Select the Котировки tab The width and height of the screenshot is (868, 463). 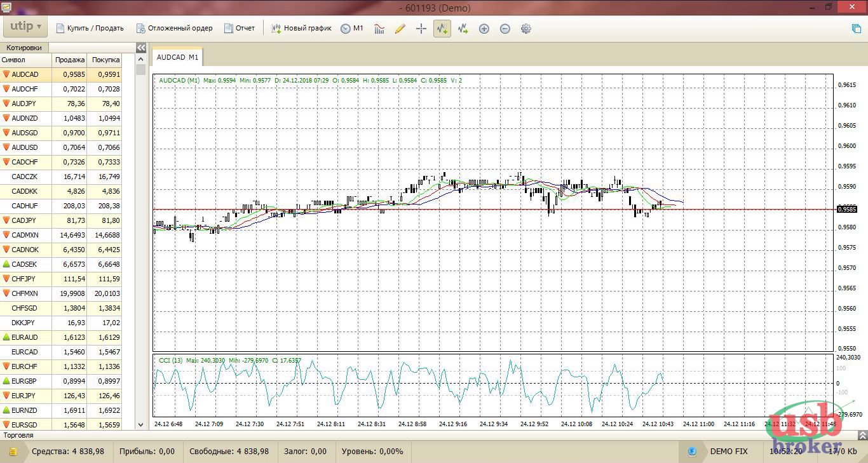(24, 48)
